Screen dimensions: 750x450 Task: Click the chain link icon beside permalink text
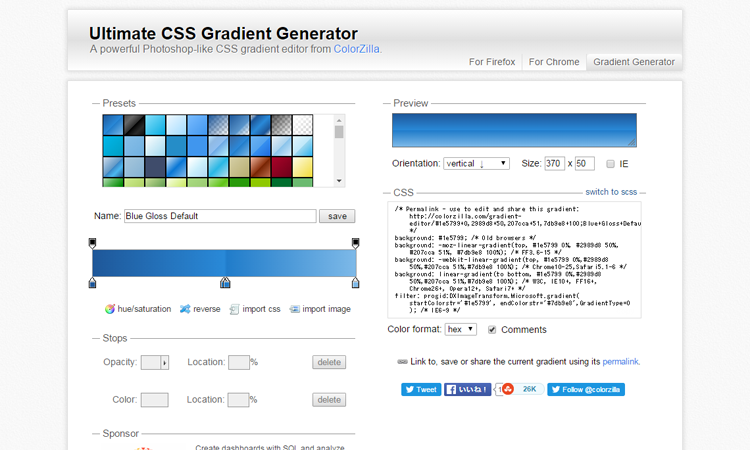click(402, 362)
